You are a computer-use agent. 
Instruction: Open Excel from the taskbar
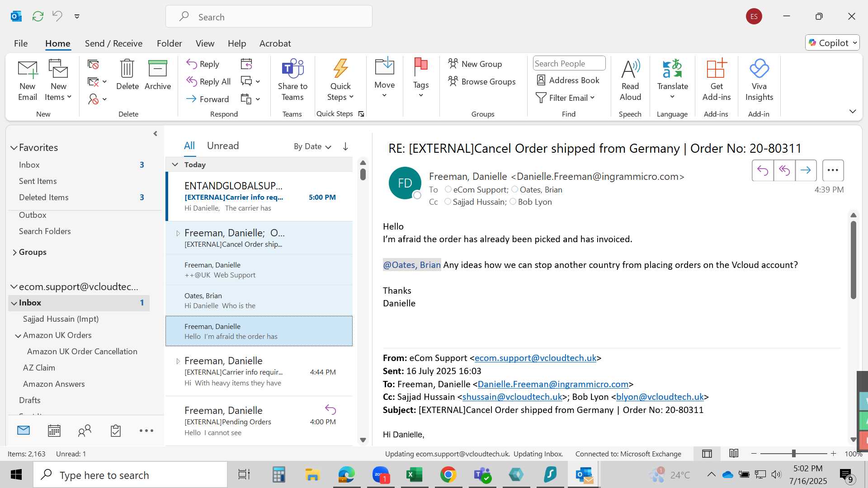[414, 474]
